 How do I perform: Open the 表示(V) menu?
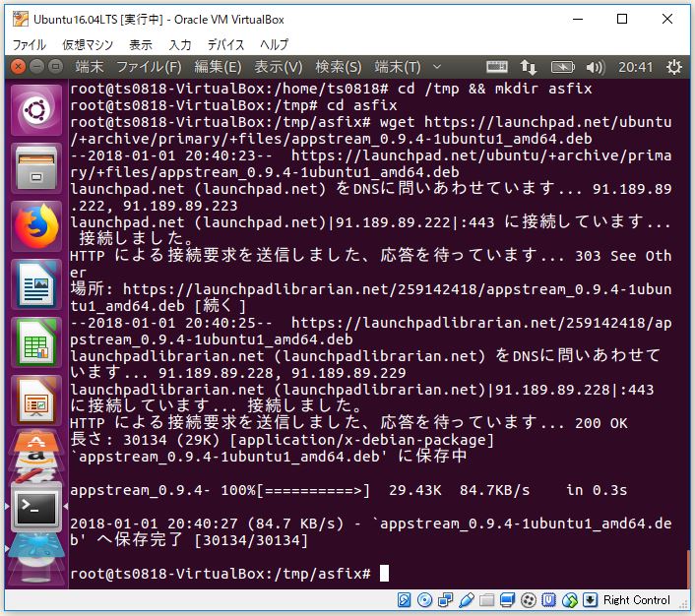(x=278, y=67)
